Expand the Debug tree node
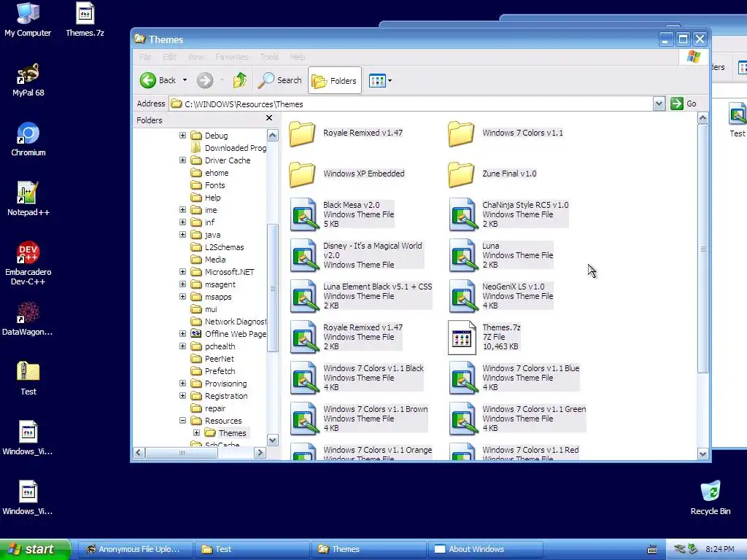 click(182, 135)
